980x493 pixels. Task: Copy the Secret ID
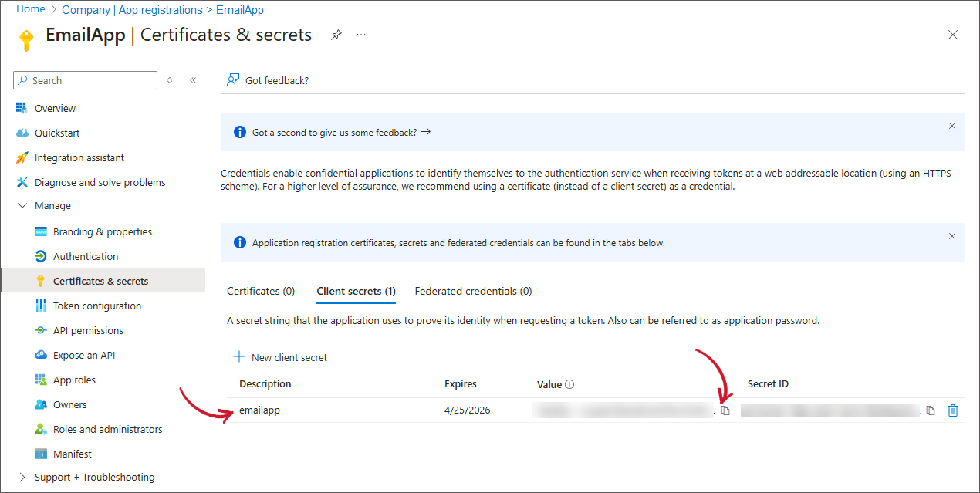931,410
